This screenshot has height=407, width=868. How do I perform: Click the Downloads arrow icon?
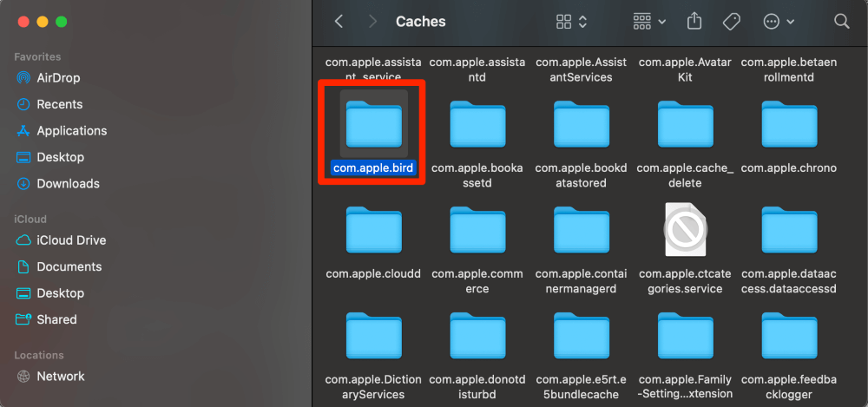[x=23, y=184]
